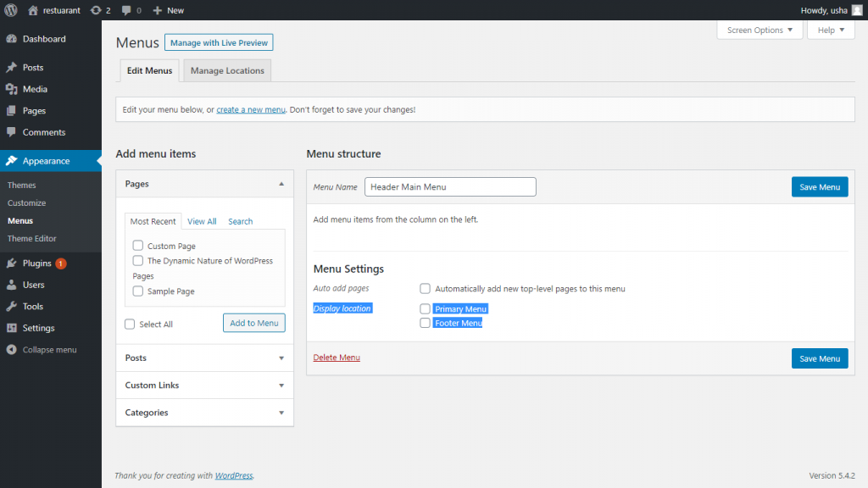Viewport: 868px width, 488px height.
Task: Open the comments bubble icon in admin bar
Action: point(126,10)
